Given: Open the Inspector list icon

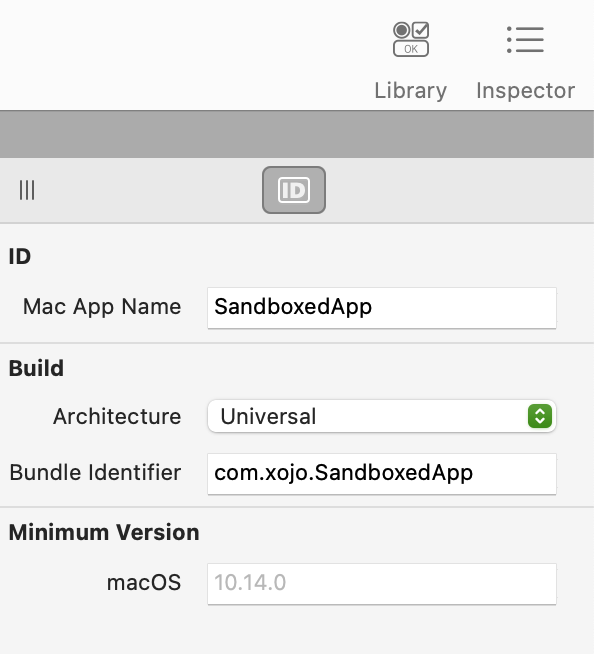Looking at the screenshot, I should click(525, 40).
